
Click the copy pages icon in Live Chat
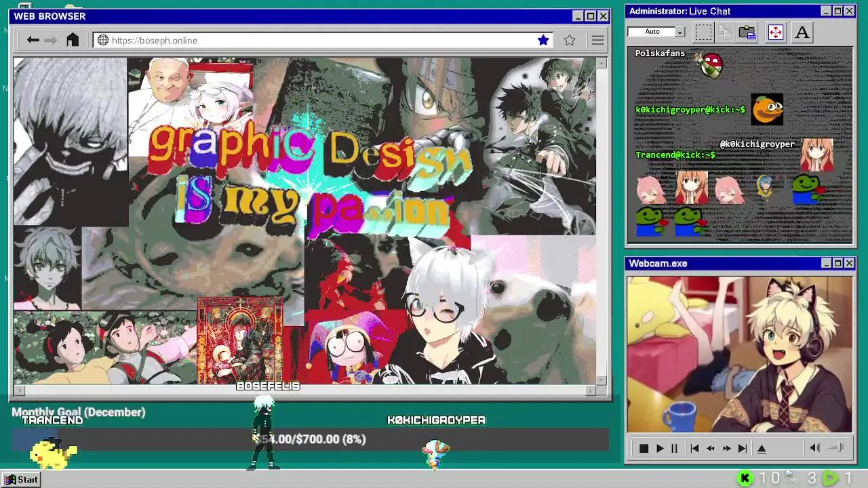point(725,32)
